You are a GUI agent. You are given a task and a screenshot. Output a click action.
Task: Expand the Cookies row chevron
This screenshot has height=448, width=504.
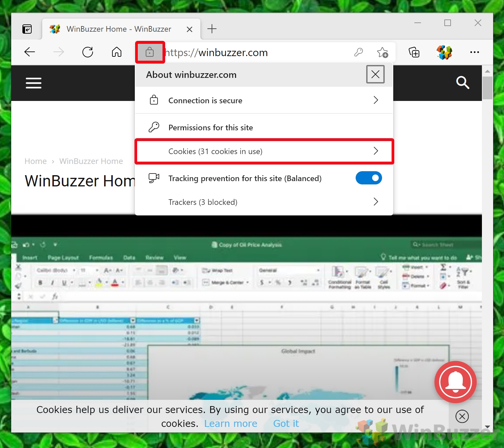[x=376, y=151]
